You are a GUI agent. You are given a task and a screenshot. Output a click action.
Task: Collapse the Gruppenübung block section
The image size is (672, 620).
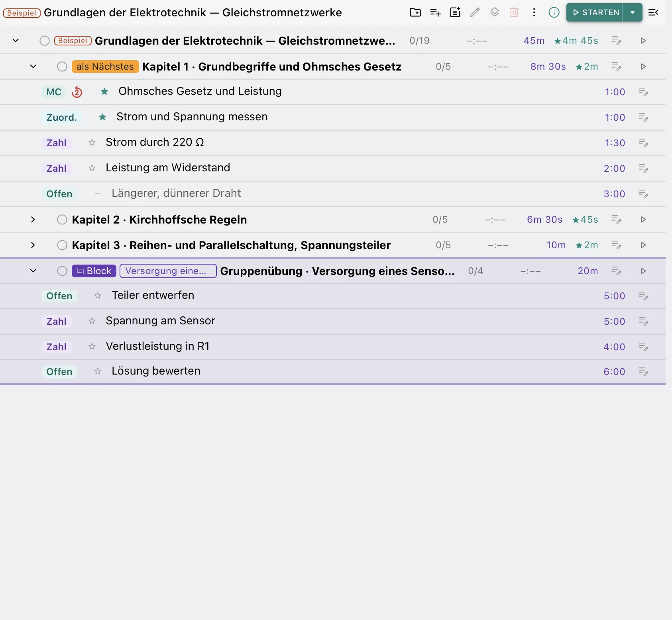click(33, 271)
